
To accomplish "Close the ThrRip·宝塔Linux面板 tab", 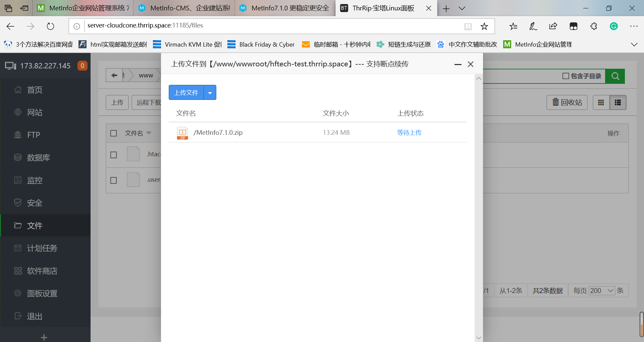I will [x=429, y=8].
